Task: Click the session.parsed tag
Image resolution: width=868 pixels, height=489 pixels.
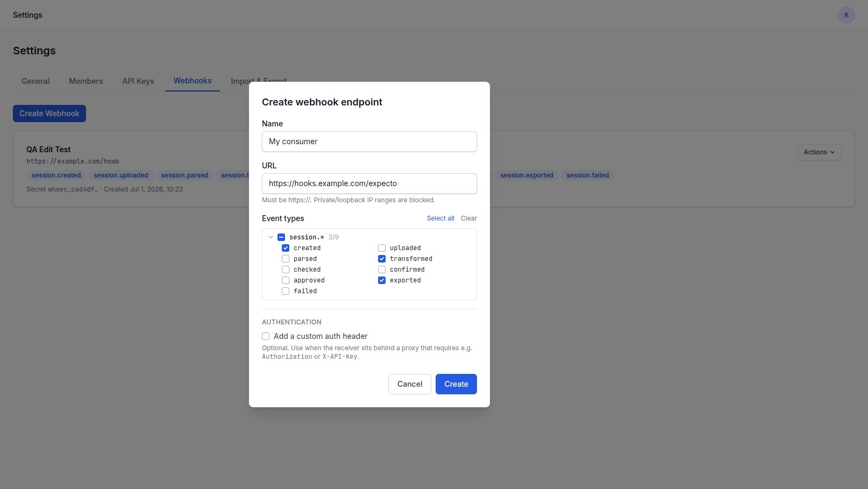Action: [184, 175]
